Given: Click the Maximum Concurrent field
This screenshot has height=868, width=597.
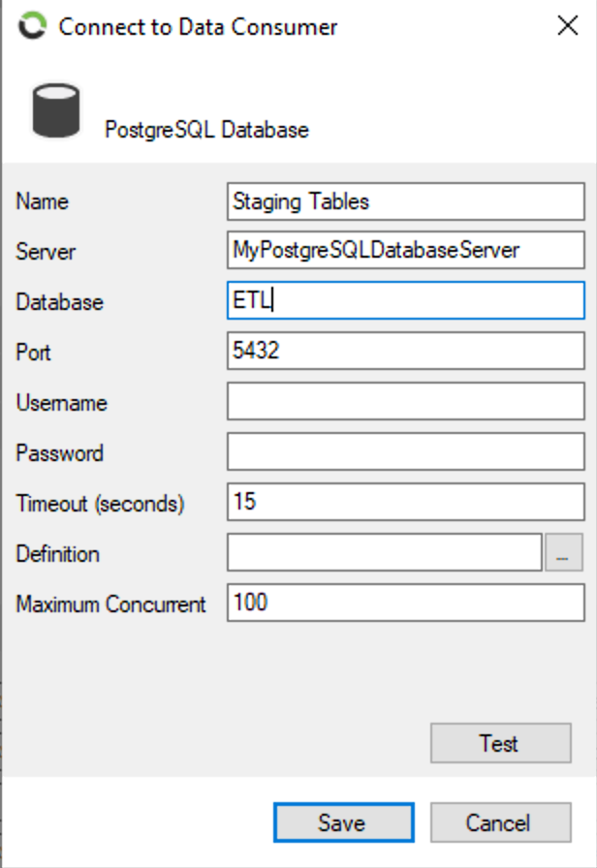Looking at the screenshot, I should point(406,603).
